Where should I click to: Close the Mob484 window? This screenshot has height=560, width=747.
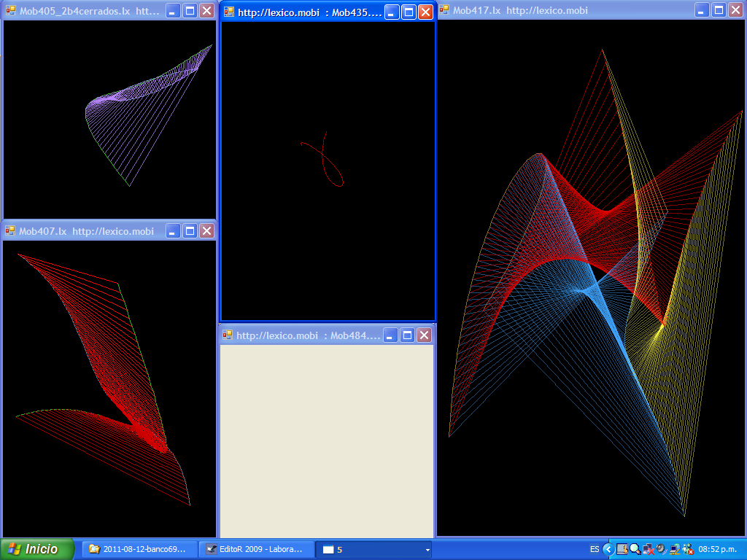tap(425, 335)
